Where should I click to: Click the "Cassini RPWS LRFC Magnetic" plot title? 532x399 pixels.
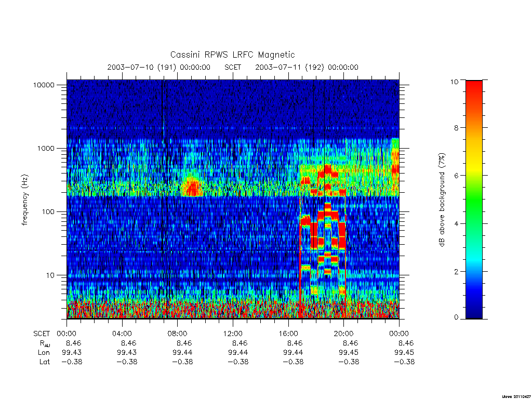point(232,55)
